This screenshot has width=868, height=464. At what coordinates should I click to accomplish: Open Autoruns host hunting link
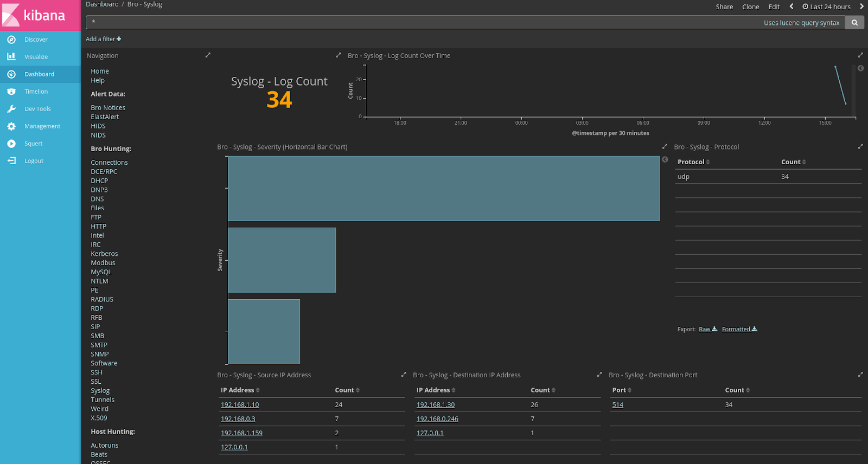[105, 446]
